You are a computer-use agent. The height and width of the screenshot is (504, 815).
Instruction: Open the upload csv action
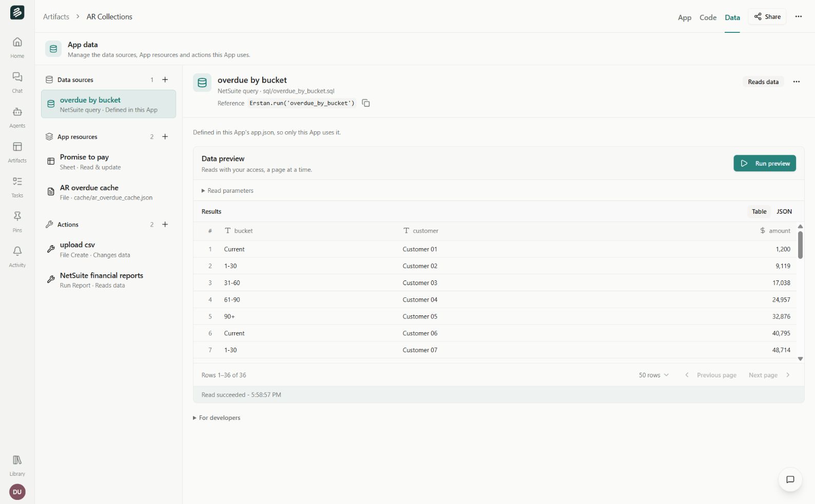coord(108,249)
